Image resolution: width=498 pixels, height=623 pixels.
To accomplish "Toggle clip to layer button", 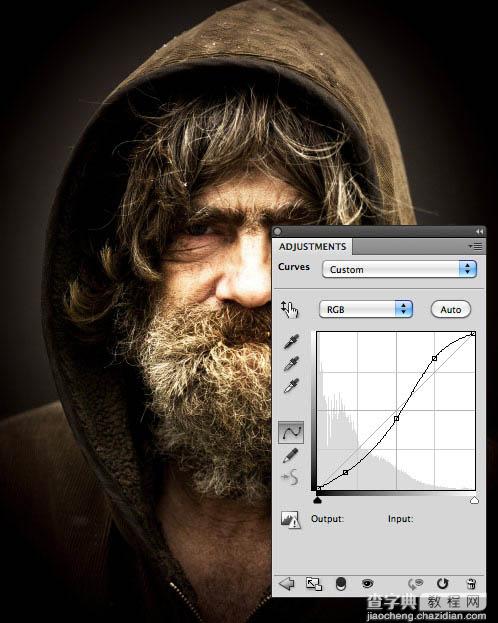I will click(x=341, y=584).
